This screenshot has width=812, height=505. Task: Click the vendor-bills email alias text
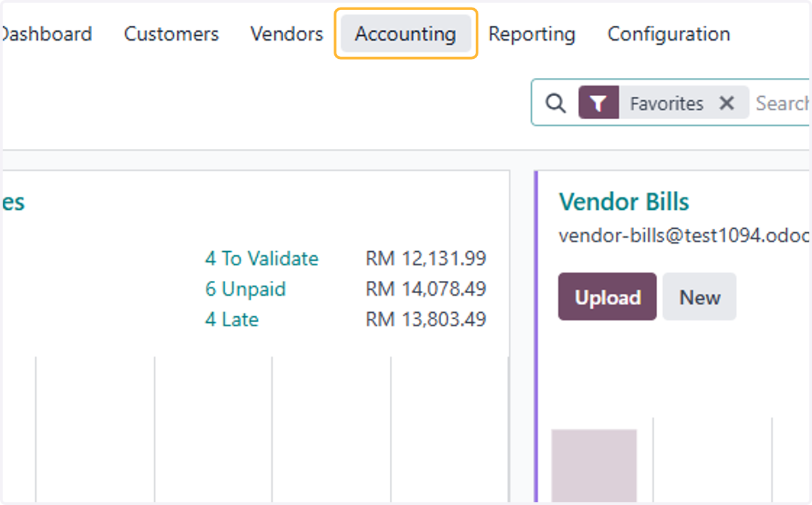[x=684, y=236]
